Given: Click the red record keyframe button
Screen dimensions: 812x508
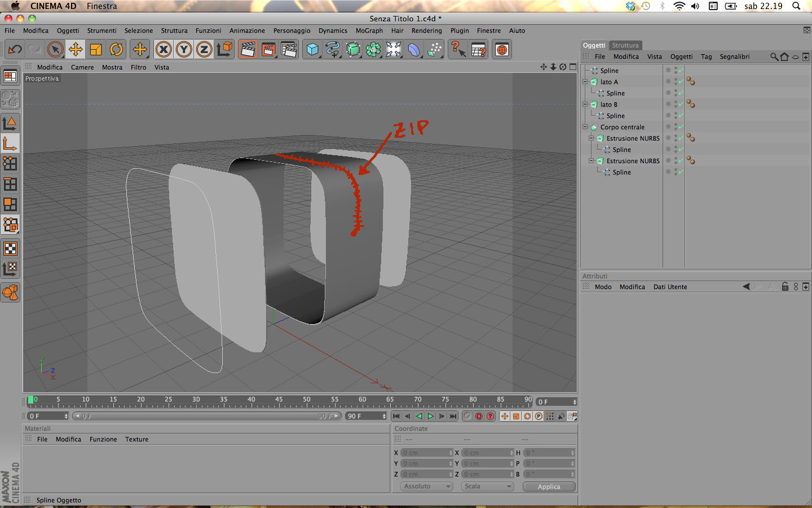Looking at the screenshot, I should [479, 417].
